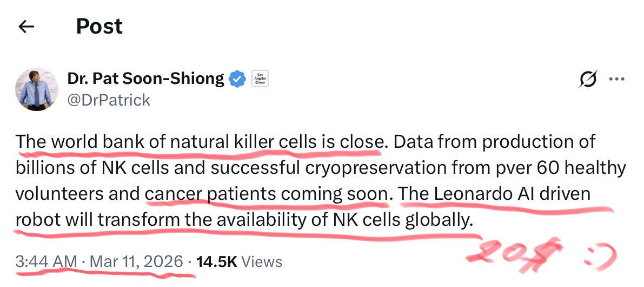Open the three-dot more options menu
644x287 pixels.
click(x=617, y=80)
